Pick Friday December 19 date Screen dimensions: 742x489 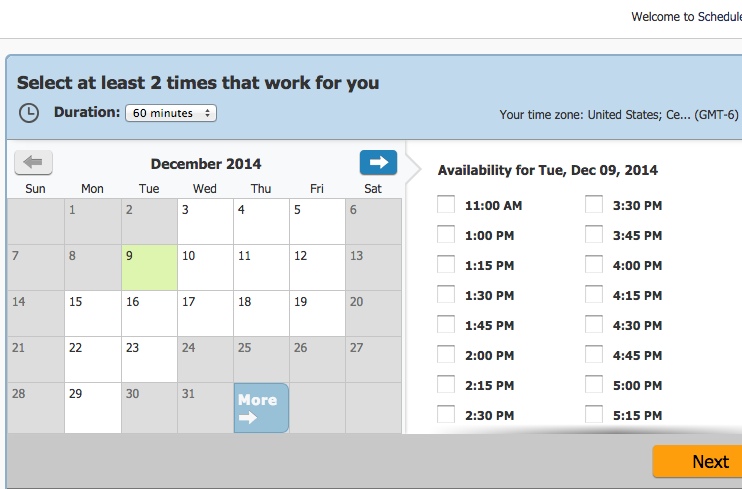(317, 313)
